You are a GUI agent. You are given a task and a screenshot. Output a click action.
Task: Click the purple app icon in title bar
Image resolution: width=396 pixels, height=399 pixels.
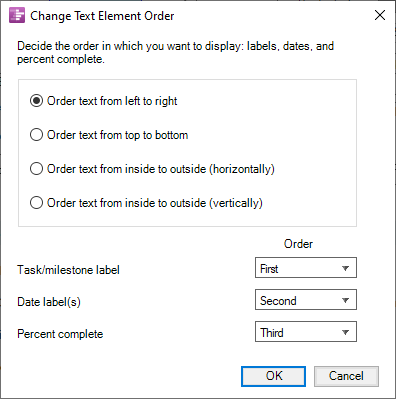(17, 15)
